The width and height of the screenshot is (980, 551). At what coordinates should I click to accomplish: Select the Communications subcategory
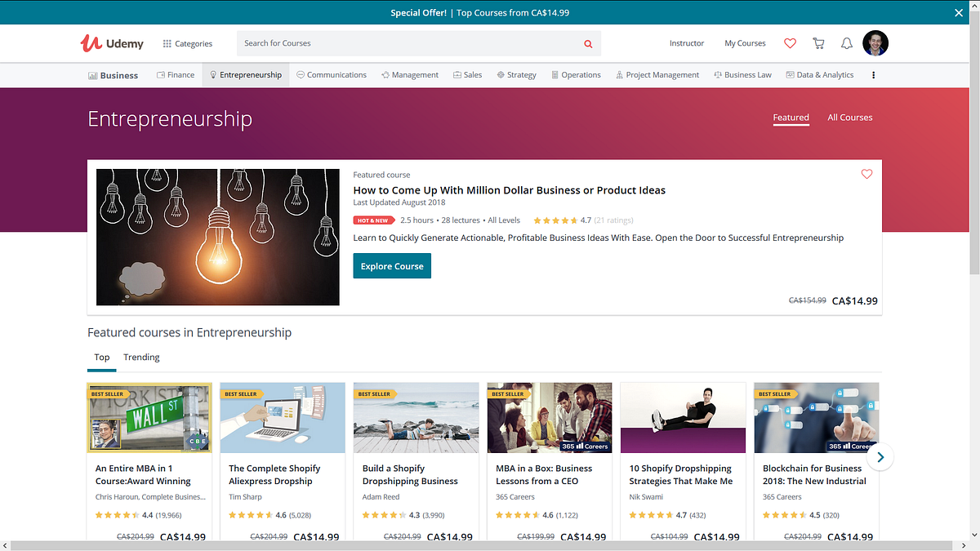point(332,75)
